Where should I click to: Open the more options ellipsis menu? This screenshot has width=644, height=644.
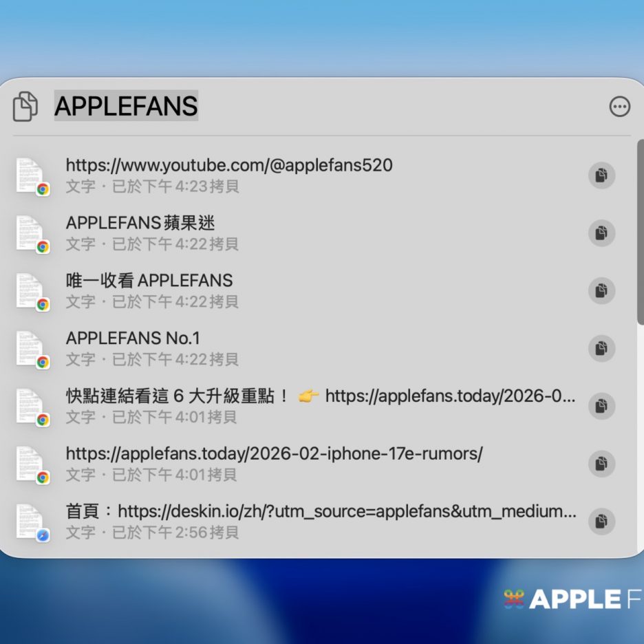(619, 107)
